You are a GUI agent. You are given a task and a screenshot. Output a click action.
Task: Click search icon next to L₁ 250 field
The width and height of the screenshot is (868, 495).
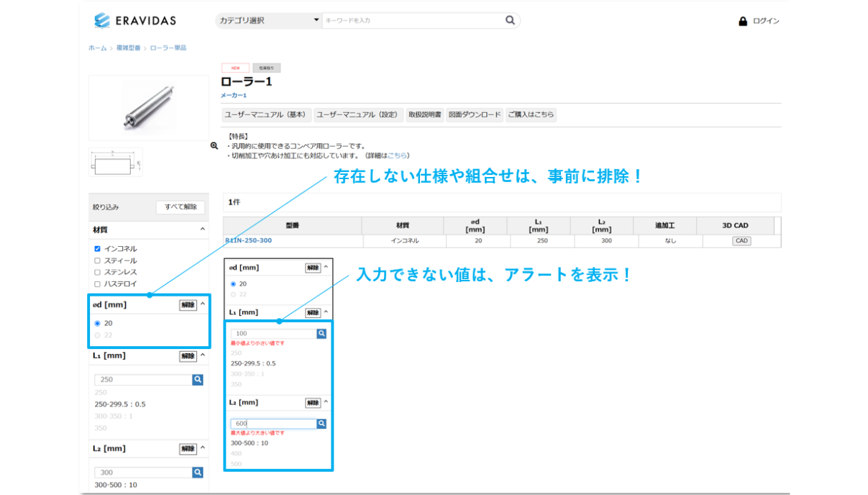(x=198, y=380)
